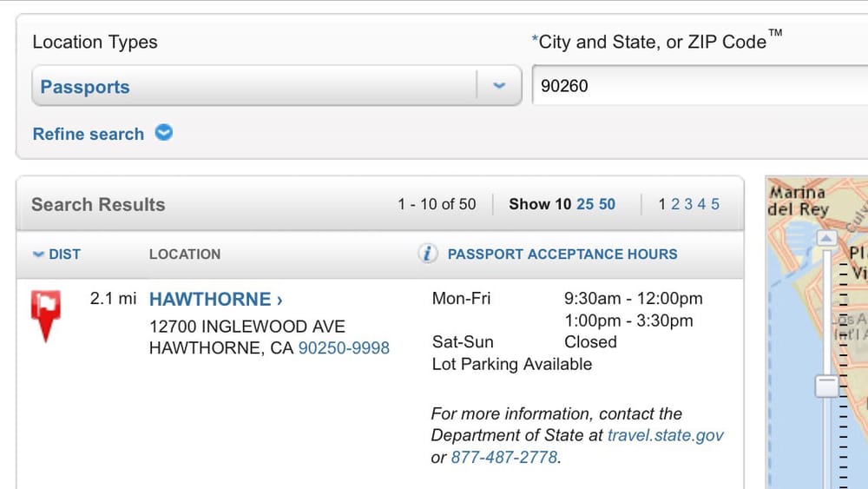Open the HAWTHORNE location details
This screenshot has height=489, width=868.
point(215,300)
